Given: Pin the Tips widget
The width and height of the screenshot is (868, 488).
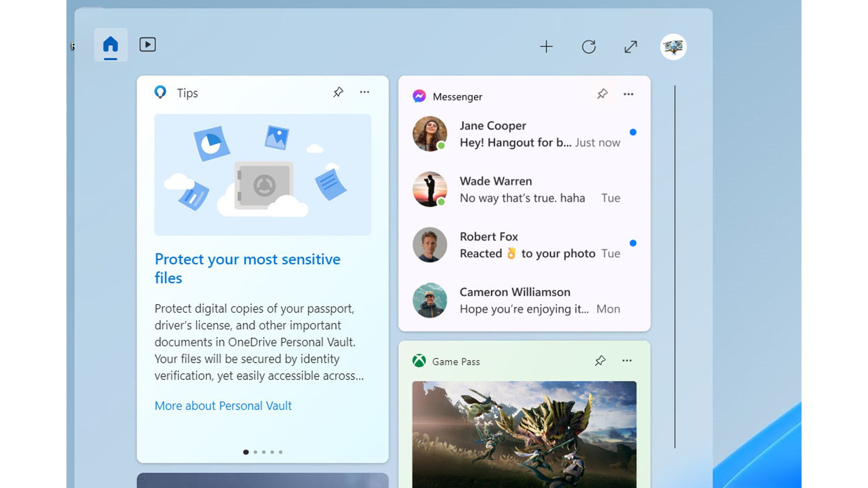Looking at the screenshot, I should 338,91.
